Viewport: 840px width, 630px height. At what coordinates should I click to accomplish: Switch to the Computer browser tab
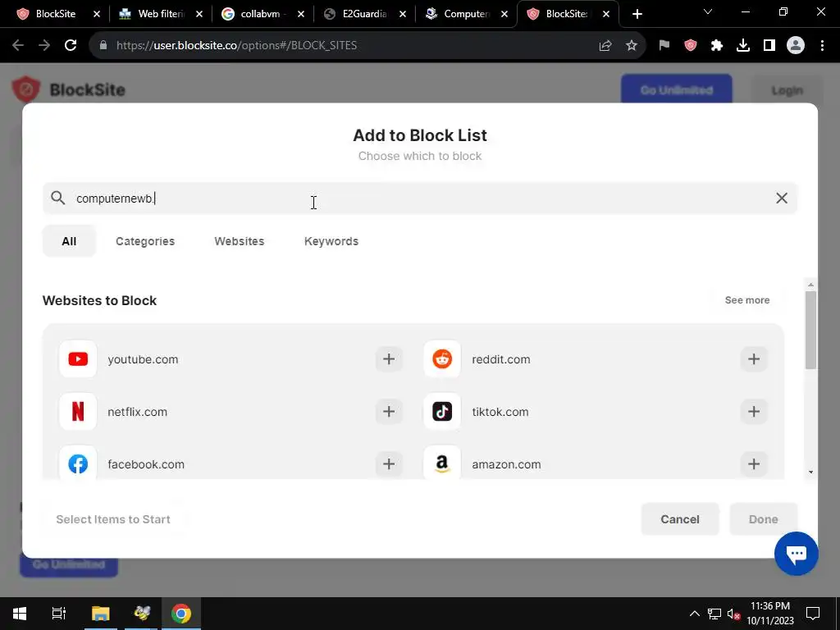(x=466, y=14)
